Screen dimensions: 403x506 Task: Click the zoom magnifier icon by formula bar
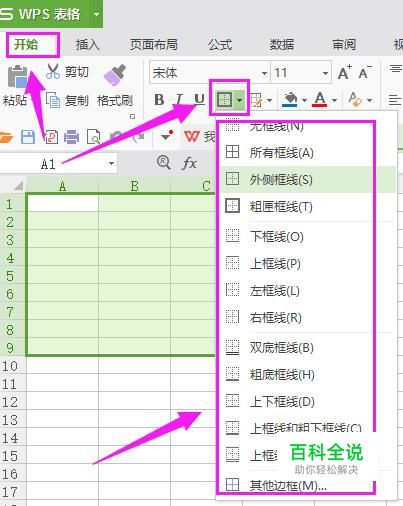pyautogui.click(x=164, y=163)
